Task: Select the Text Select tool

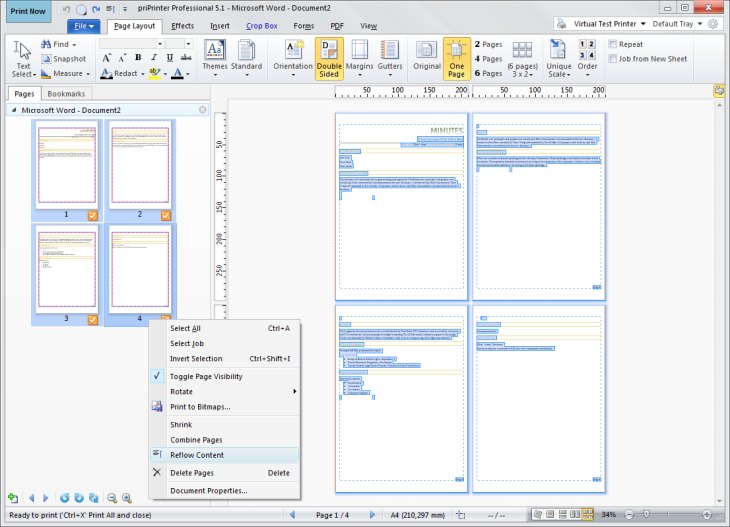Action: coord(23,59)
